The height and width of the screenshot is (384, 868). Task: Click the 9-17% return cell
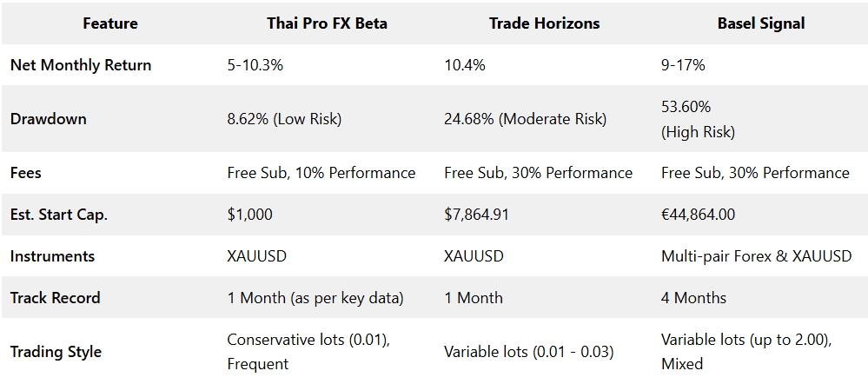[683, 65]
